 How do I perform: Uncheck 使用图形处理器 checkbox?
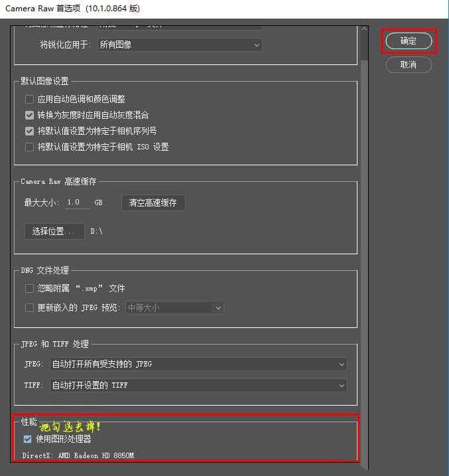27,439
